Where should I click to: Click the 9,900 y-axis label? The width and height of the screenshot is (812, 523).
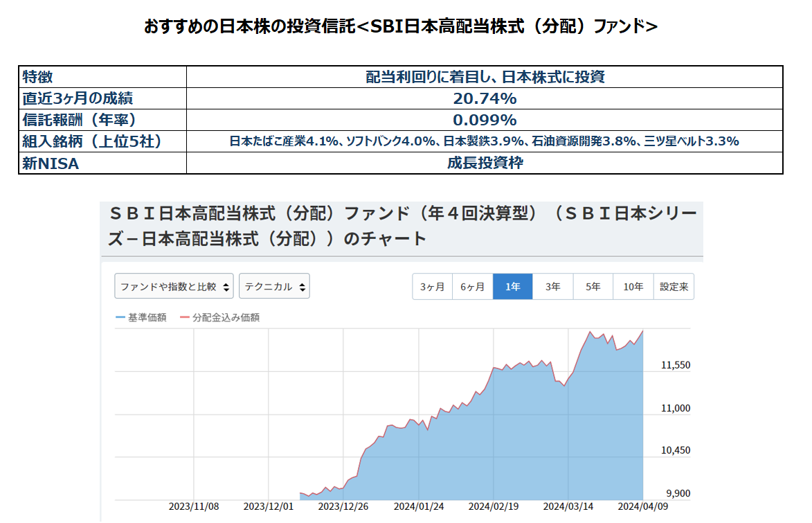678,493
